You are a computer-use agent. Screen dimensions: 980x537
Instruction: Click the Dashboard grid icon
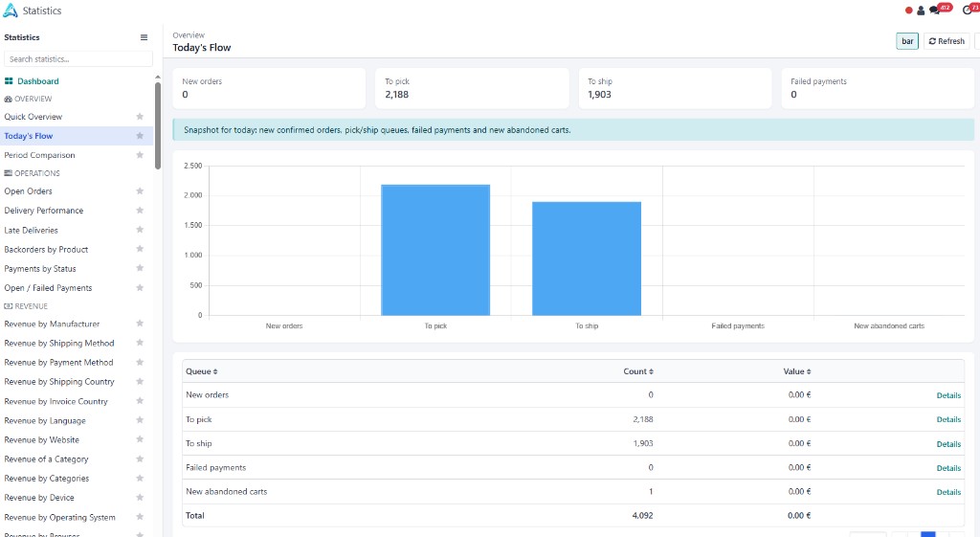tap(9, 81)
